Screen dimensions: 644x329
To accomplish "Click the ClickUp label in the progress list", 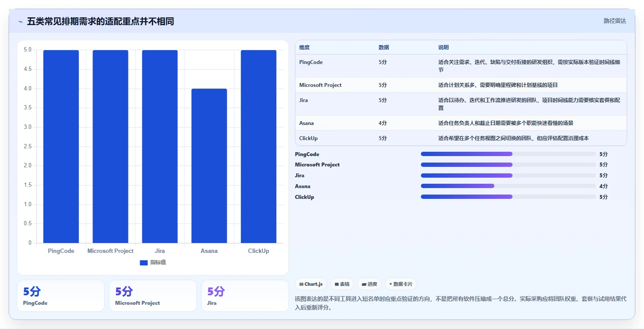I will [x=304, y=197].
